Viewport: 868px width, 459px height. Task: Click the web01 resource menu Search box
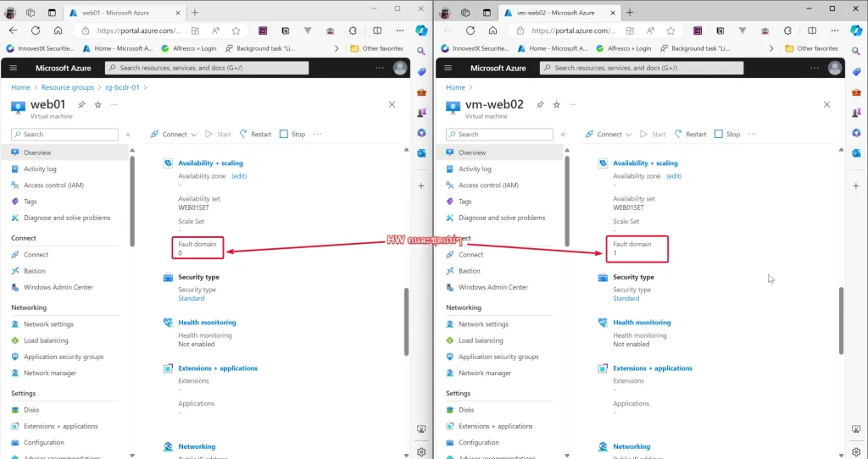(64, 135)
